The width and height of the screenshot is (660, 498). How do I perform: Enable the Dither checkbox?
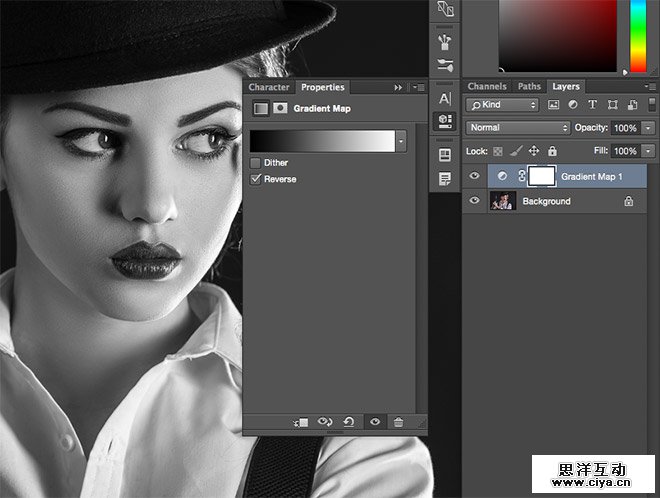(x=256, y=163)
